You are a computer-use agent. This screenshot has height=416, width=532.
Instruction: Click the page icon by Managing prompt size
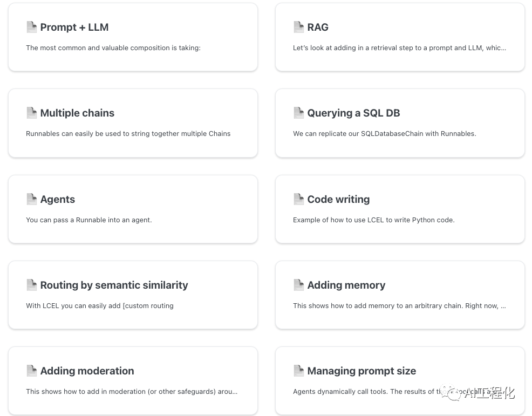[x=298, y=371]
